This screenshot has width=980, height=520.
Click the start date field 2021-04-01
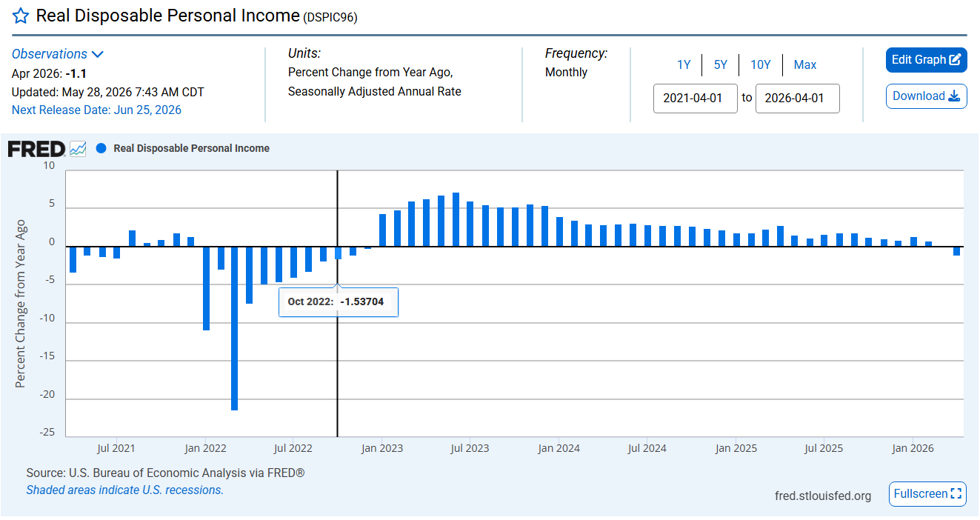pos(696,99)
